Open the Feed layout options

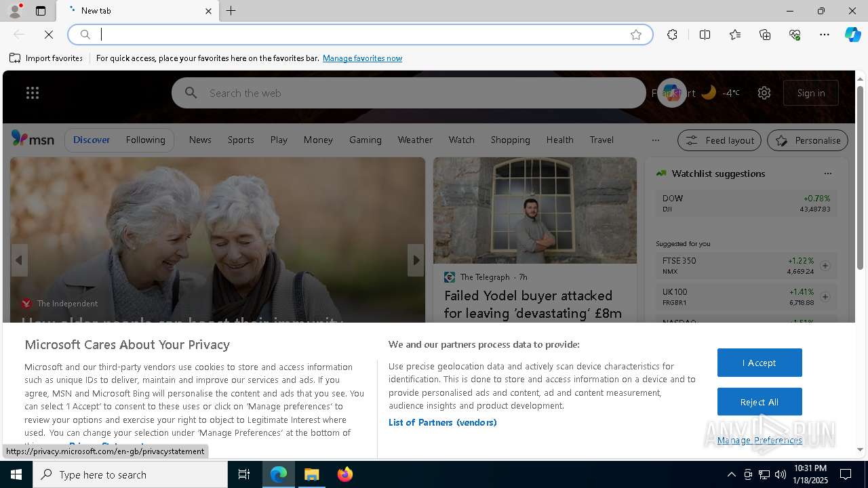click(719, 140)
